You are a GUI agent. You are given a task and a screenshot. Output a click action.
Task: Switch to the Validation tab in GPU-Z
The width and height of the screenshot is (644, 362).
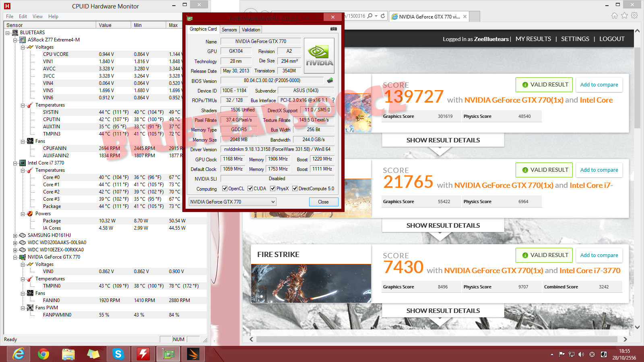pos(251,30)
